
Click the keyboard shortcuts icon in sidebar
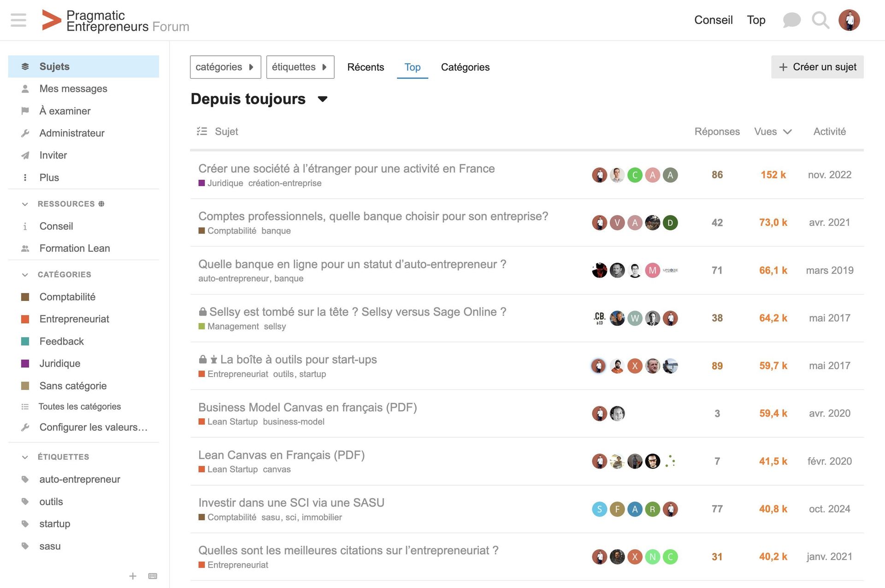153,576
